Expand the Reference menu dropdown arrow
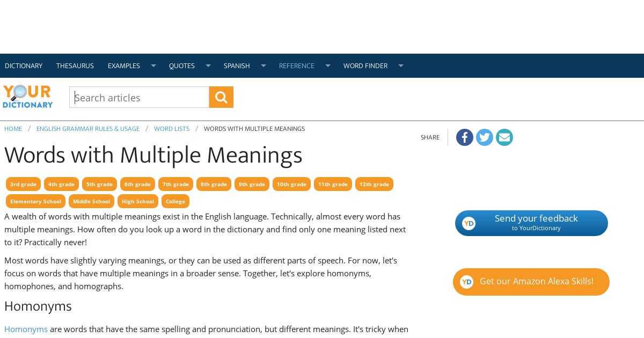Viewport: 644px width, 338px height. click(x=328, y=65)
